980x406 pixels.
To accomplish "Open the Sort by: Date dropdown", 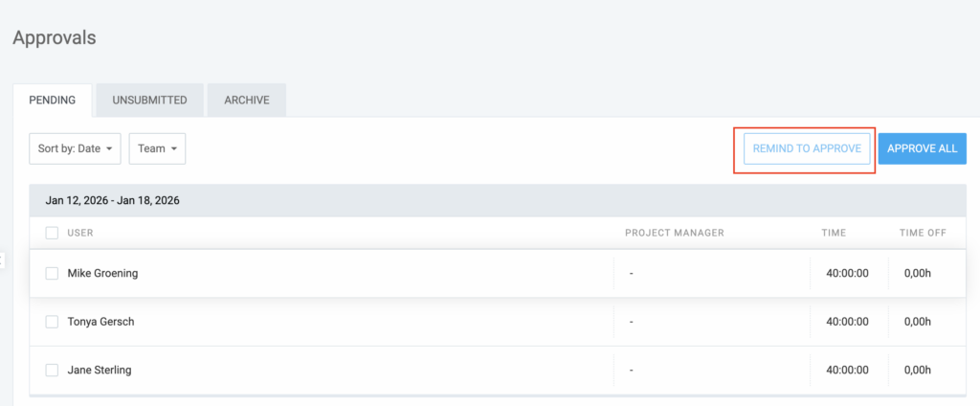I will [x=76, y=148].
